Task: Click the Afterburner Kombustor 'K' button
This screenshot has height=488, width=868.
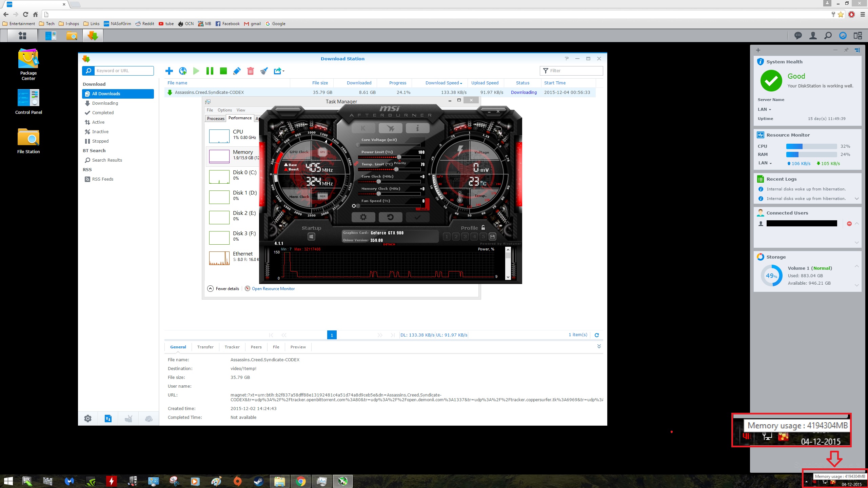Action: (363, 128)
